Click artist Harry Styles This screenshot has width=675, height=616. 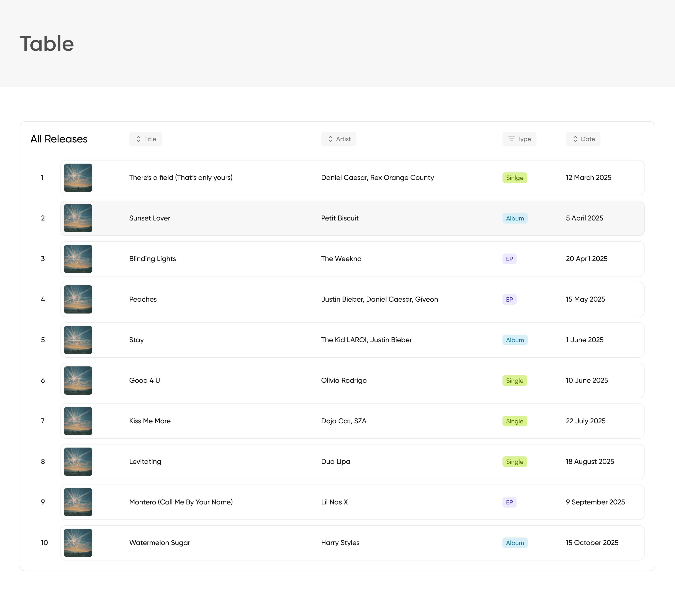pyautogui.click(x=340, y=542)
